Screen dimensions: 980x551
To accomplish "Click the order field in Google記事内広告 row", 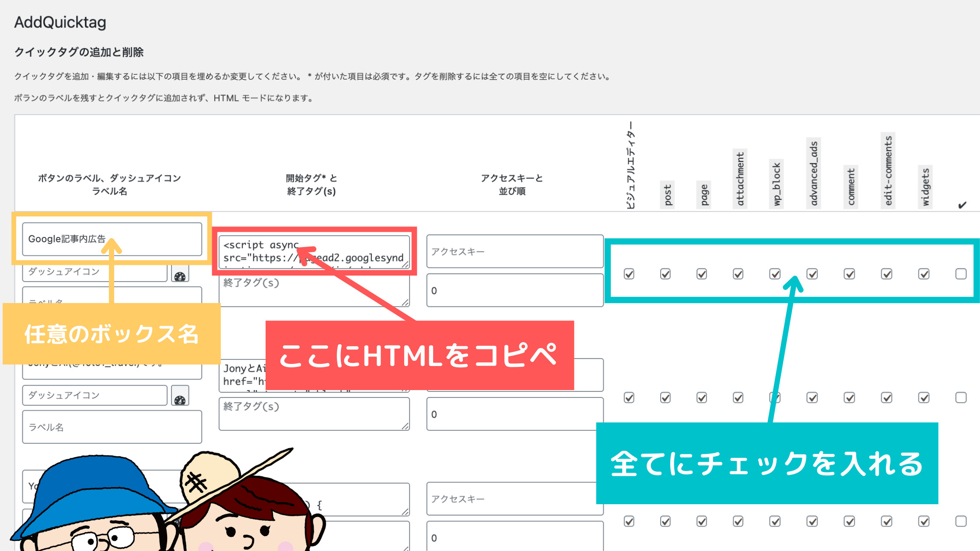I will [x=515, y=290].
